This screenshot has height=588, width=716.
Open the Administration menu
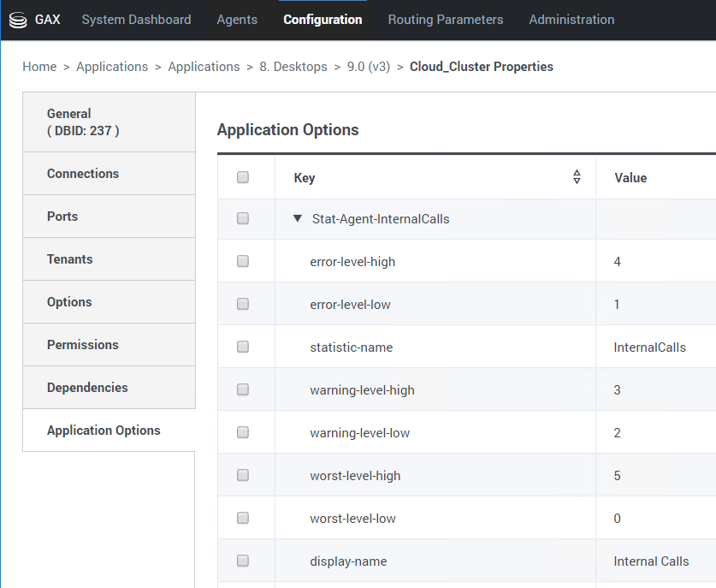(x=571, y=20)
